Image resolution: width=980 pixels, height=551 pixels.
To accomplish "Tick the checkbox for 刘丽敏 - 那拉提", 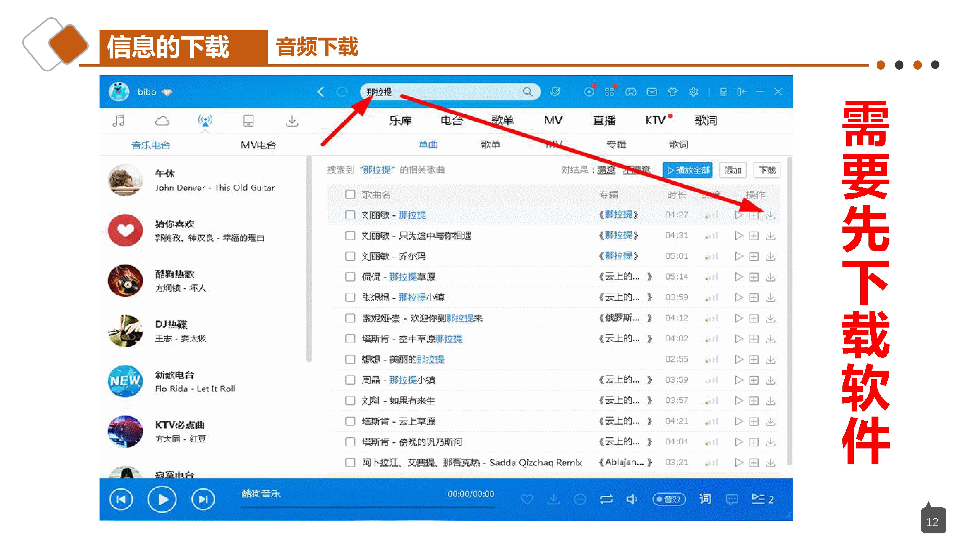I will [x=350, y=215].
